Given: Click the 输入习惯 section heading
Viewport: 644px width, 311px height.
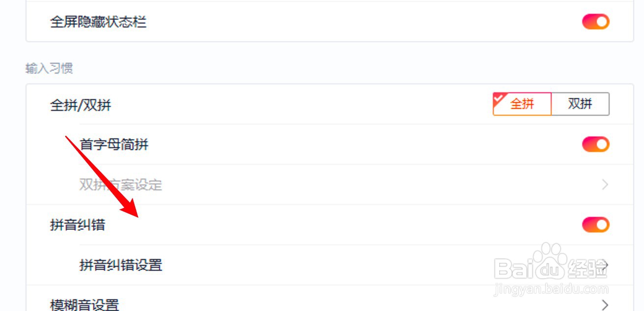Looking at the screenshot, I should coord(49,68).
